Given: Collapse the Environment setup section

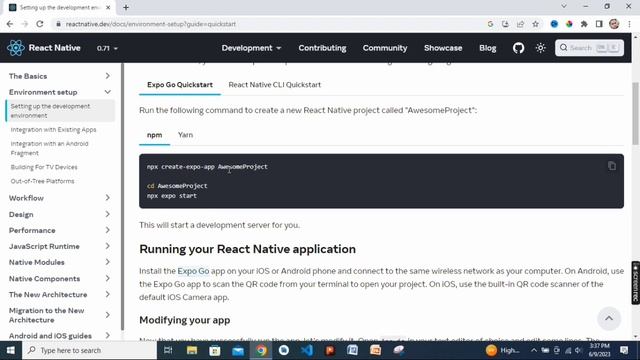Looking at the screenshot, I should coord(60,92).
